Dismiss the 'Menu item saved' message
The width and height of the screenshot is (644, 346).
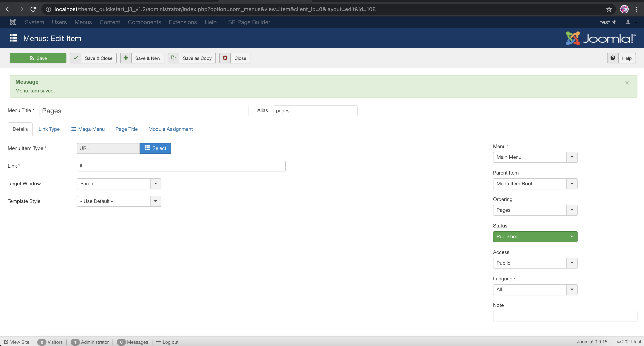627,83
